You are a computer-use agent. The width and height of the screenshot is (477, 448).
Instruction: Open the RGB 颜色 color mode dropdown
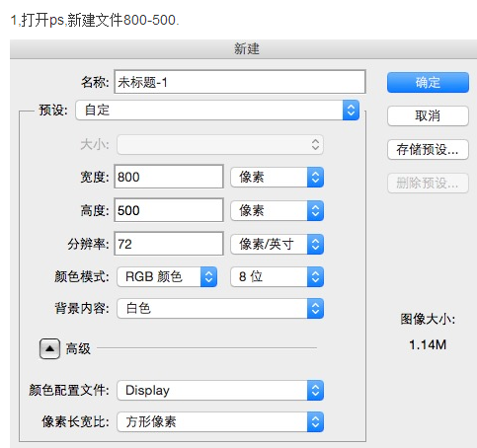point(167,276)
